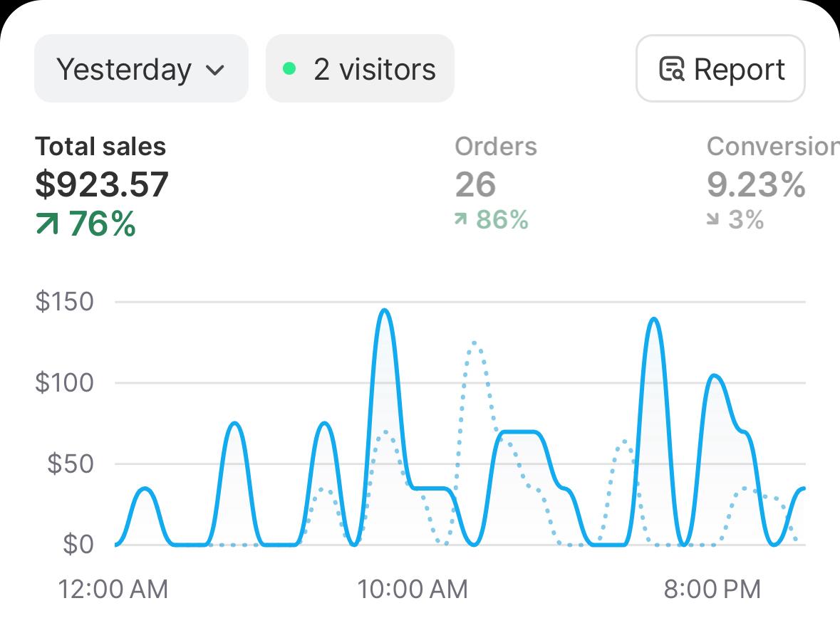This screenshot has height=623, width=840.
Task: Tap the down arrow next to 3%
Action: 713,221
